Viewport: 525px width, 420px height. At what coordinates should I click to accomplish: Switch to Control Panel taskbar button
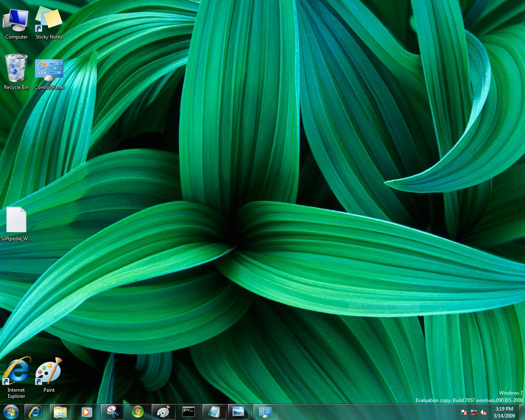[x=265, y=412]
